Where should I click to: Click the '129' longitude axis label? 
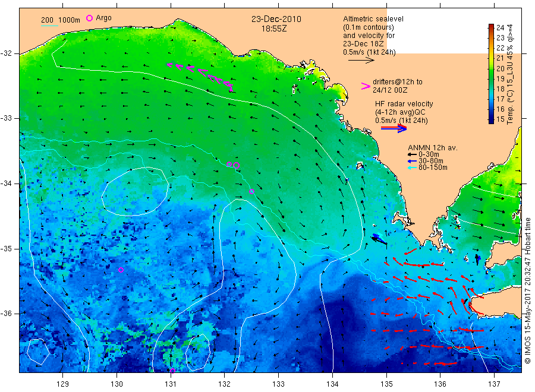pos(63,384)
